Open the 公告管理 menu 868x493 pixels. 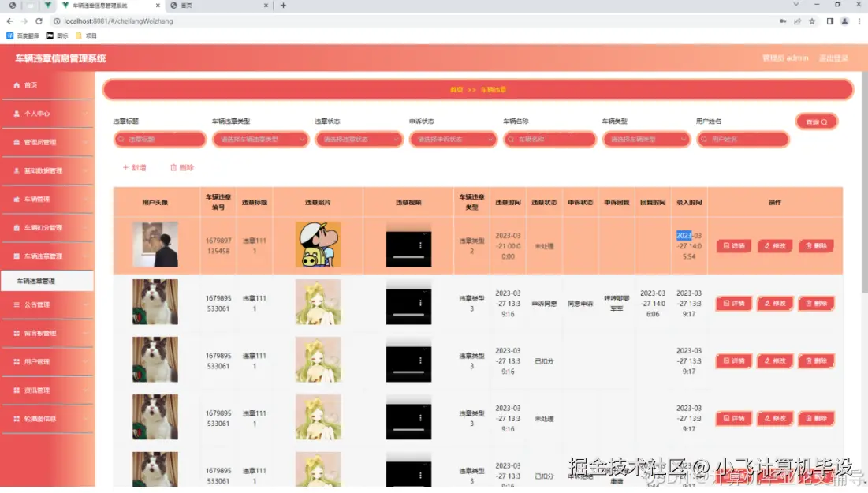(x=47, y=304)
